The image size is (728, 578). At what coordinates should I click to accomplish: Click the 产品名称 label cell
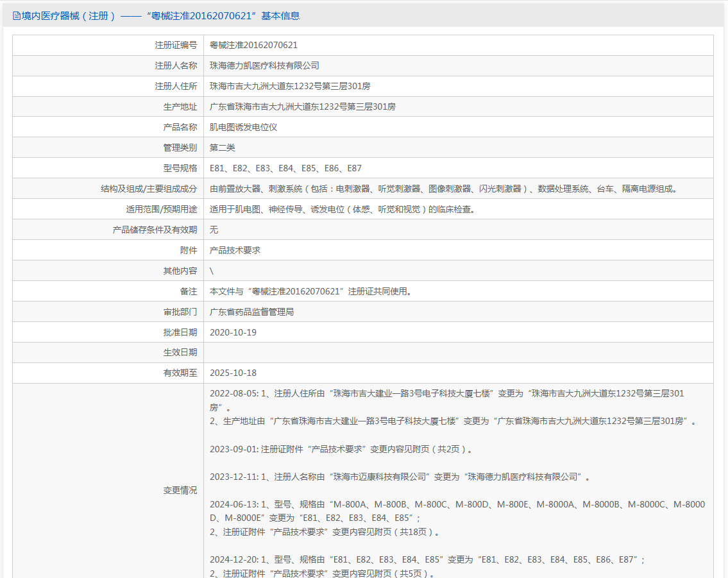108,127
